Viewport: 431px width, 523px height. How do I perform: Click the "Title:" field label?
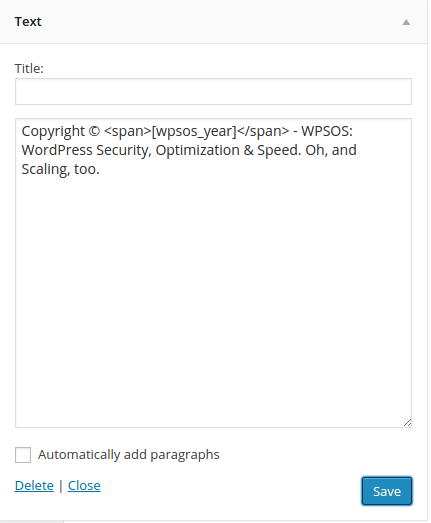[x=29, y=68]
